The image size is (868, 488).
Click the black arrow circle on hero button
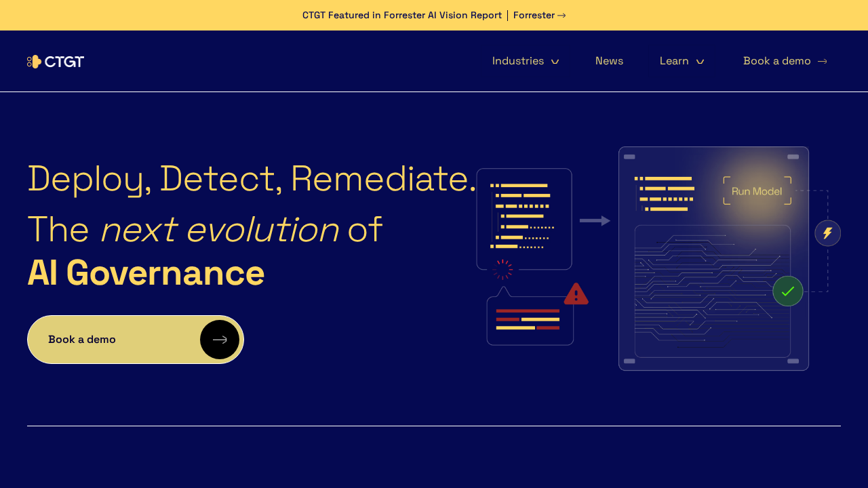pos(220,340)
